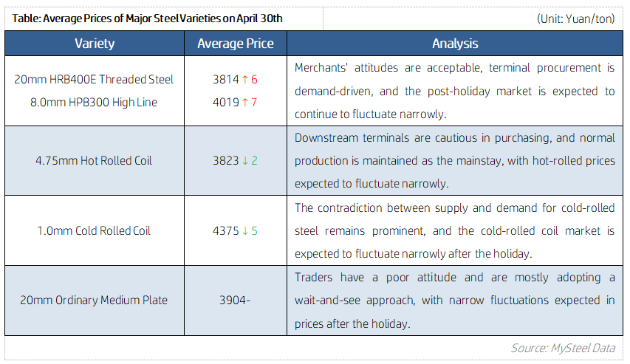Select the 20mm HRB400E Threaded Steel cell

pos(94,80)
